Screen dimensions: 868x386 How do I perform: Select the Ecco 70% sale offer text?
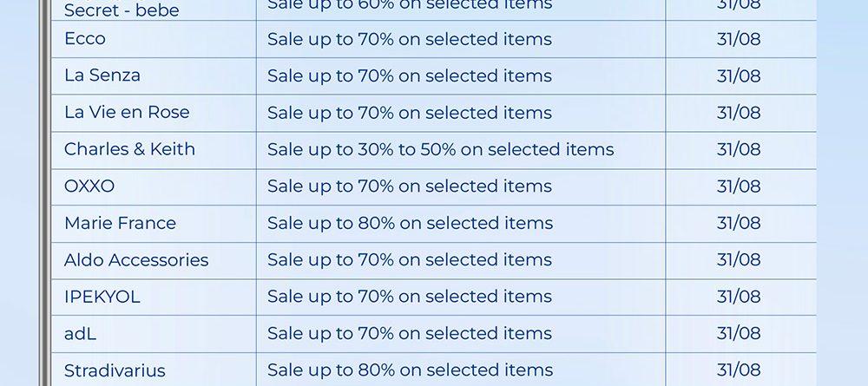click(410, 39)
